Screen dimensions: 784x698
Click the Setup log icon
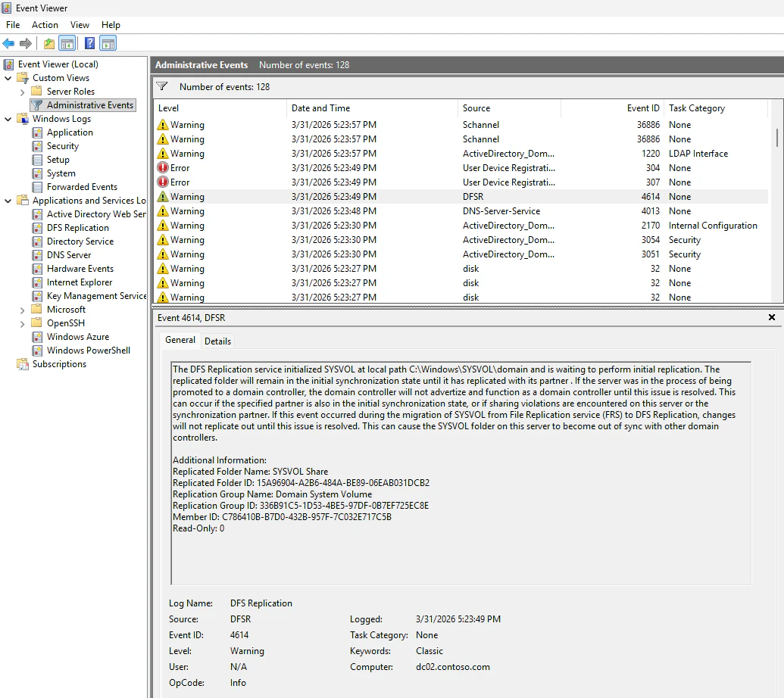click(37, 160)
